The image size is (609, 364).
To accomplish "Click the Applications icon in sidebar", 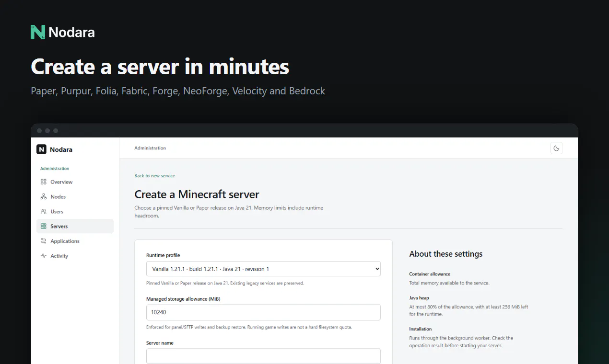I will (44, 241).
